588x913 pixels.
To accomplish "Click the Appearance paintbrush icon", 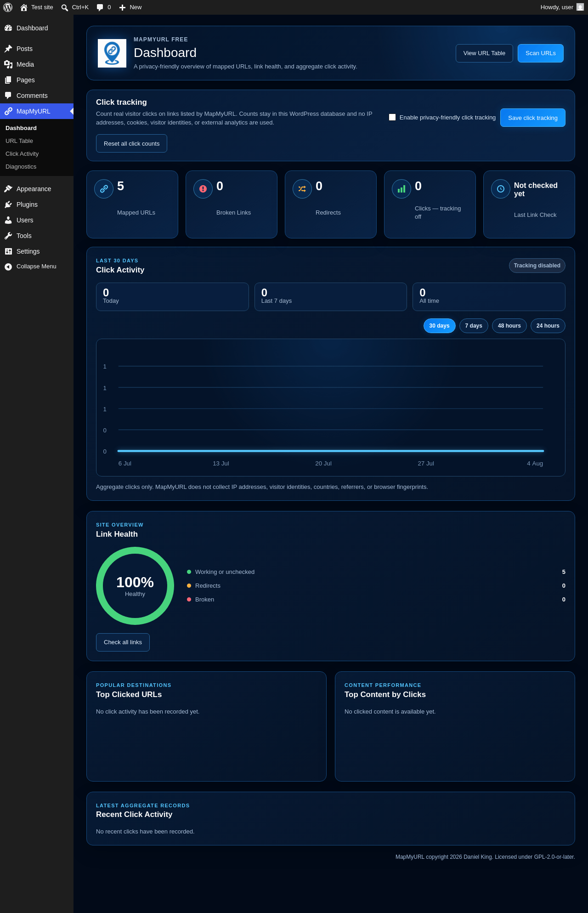I will 8,189.
